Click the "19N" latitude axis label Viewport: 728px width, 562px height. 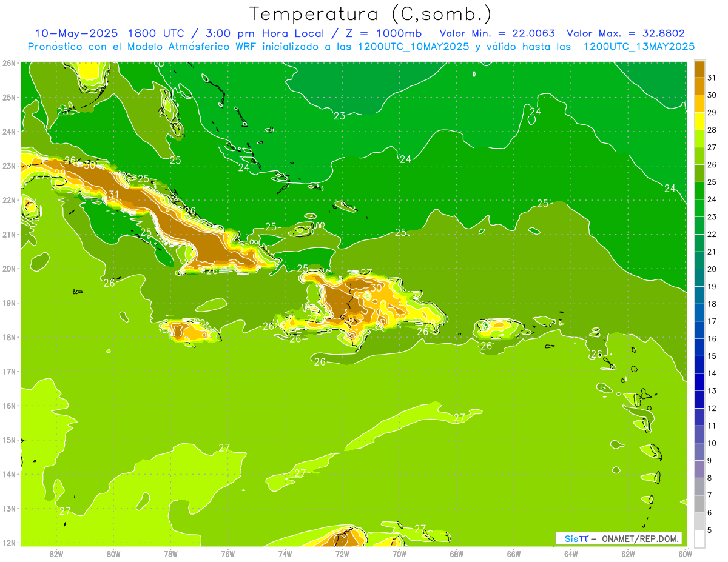pos(8,303)
